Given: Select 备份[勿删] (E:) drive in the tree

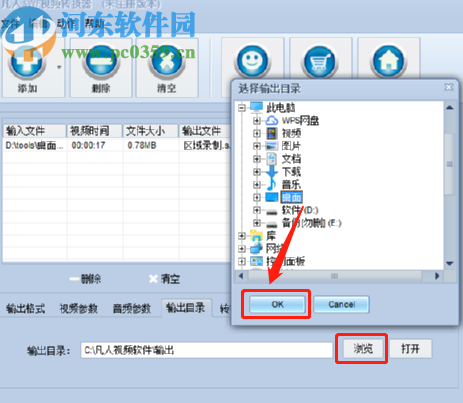Looking at the screenshot, I should pyautogui.click(x=311, y=223).
